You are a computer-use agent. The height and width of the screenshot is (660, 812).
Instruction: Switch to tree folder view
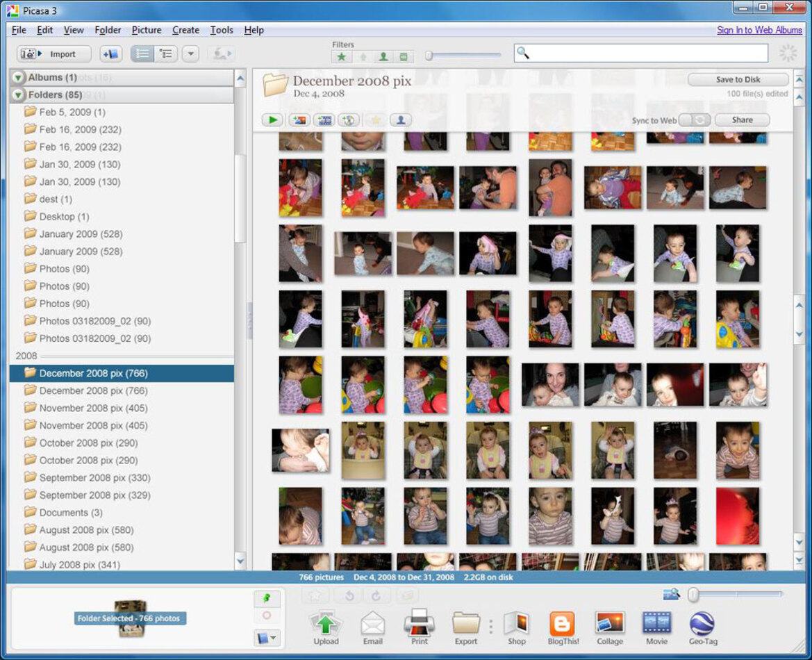(166, 54)
